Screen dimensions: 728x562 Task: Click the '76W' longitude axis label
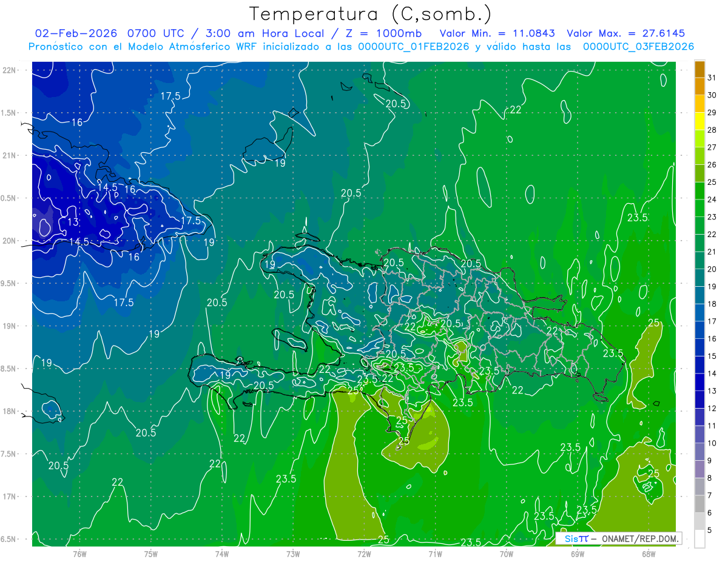tap(79, 554)
